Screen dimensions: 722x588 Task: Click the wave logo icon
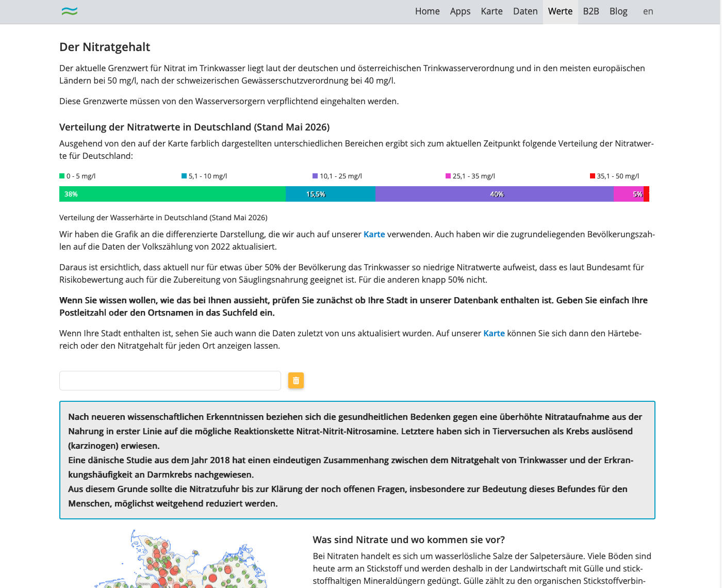tap(69, 11)
